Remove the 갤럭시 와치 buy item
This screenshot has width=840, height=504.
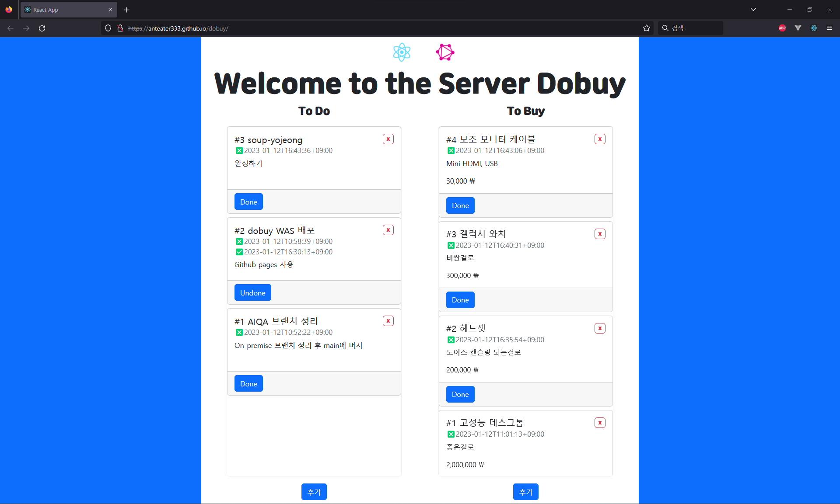tap(600, 234)
